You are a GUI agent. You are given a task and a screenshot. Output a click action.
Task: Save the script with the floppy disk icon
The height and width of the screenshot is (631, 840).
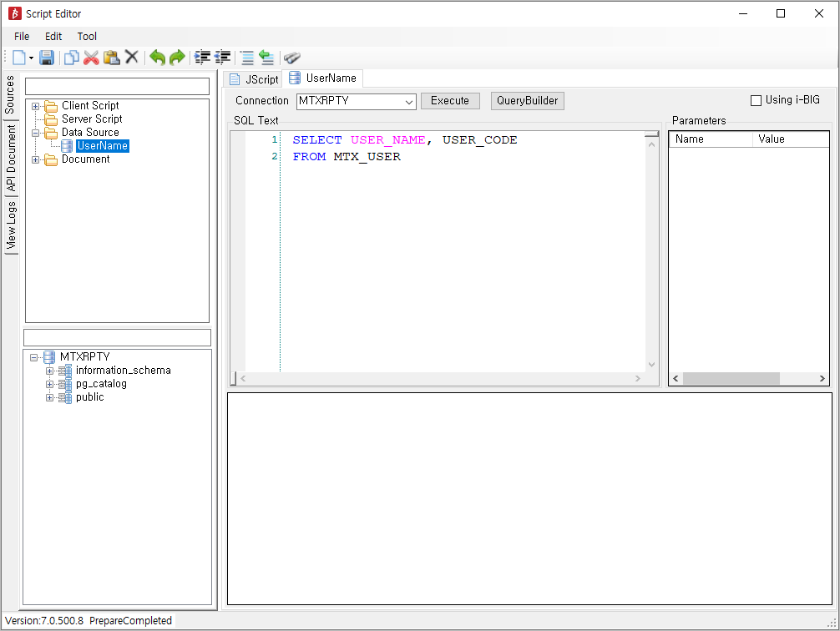[47, 58]
